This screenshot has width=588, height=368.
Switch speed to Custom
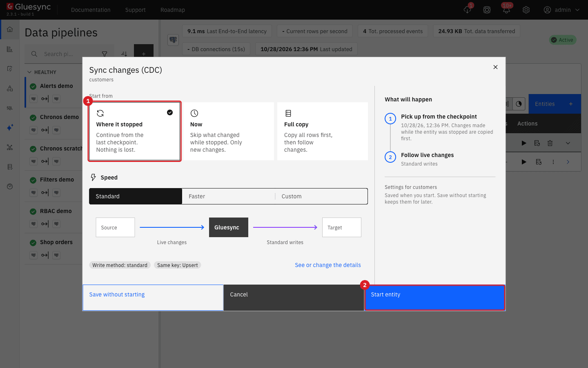coord(321,196)
